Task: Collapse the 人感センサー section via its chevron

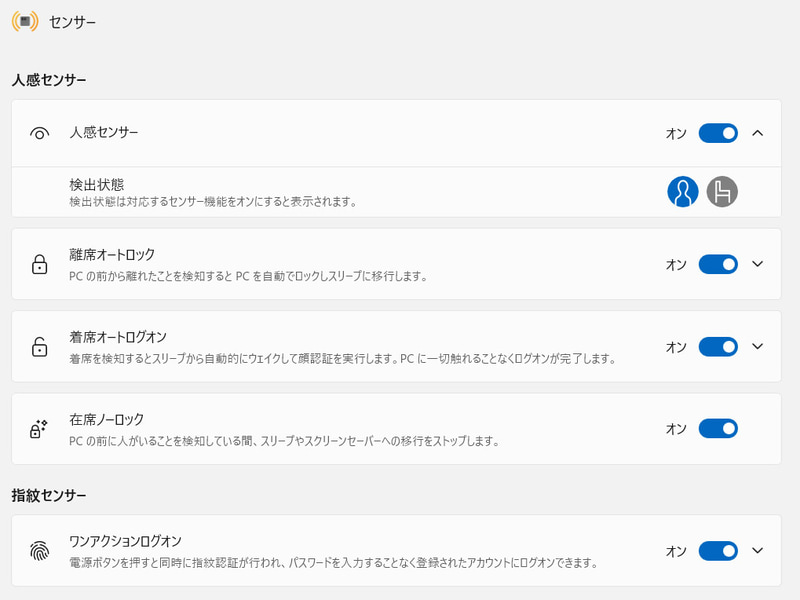Action: click(x=757, y=132)
